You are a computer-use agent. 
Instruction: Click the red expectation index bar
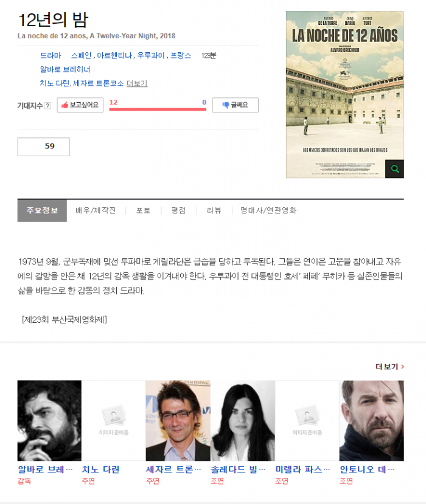click(x=158, y=109)
